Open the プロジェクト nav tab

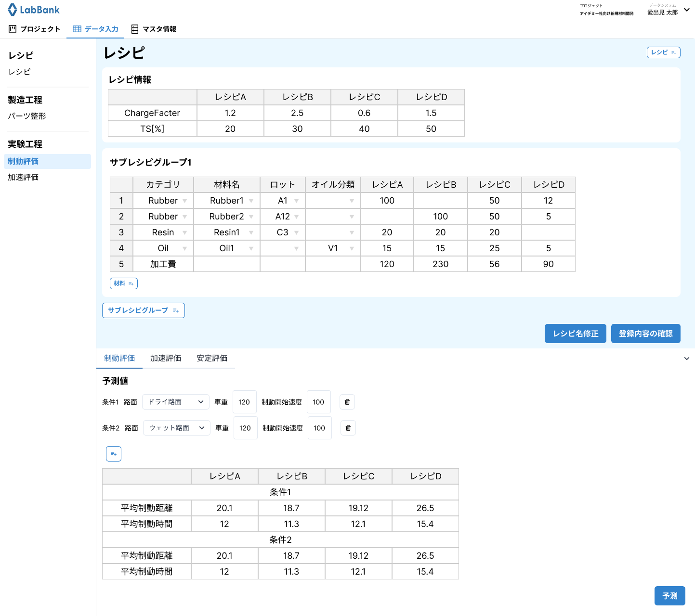coord(35,29)
